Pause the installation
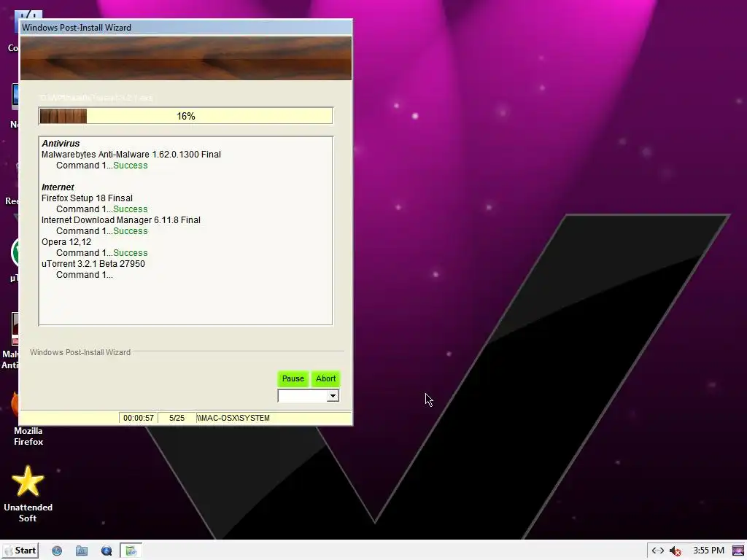 click(293, 378)
